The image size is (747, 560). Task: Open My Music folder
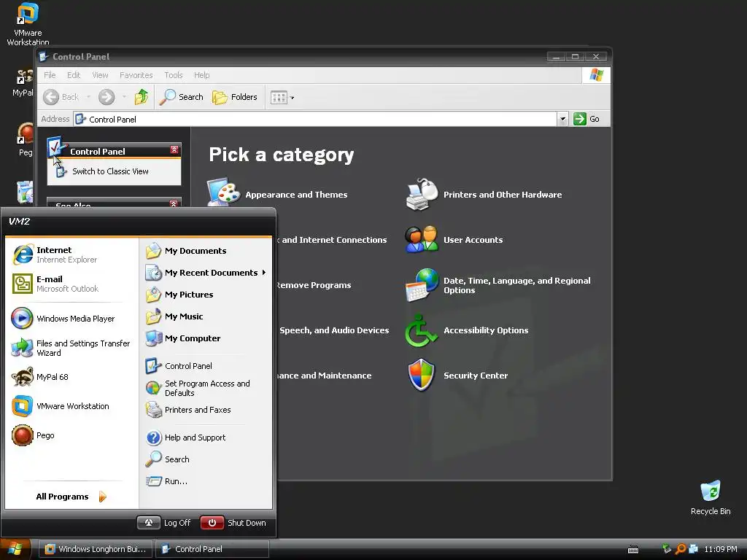205,316
